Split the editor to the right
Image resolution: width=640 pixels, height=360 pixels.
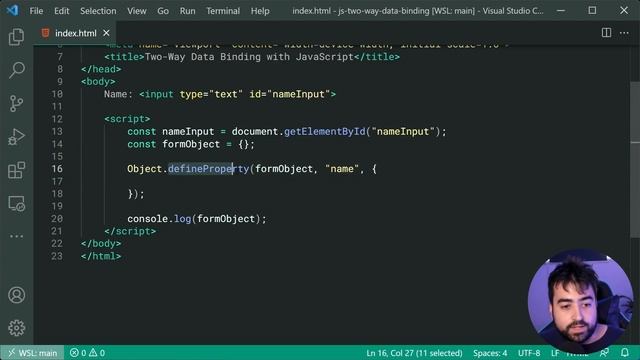(x=606, y=33)
